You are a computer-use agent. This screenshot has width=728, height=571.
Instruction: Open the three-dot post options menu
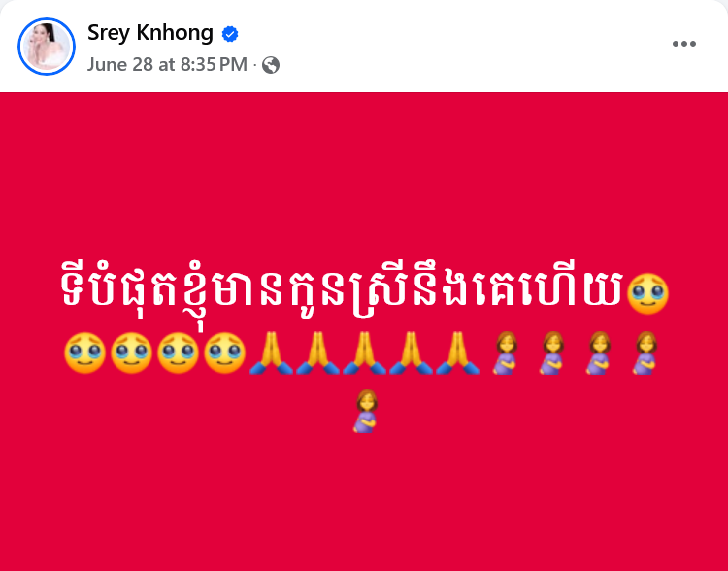(x=684, y=44)
